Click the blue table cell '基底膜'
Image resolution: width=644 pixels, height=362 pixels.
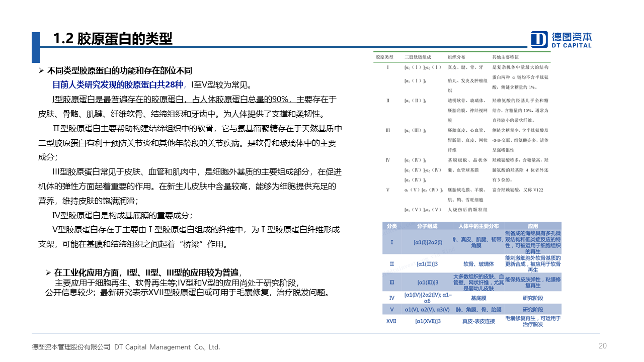coord(478,298)
